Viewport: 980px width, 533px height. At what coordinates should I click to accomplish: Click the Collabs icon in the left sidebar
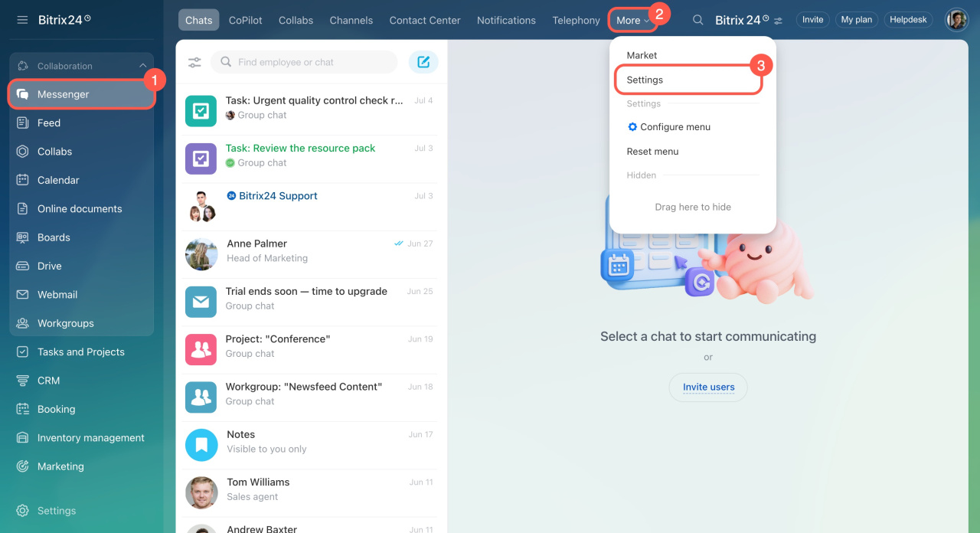coord(23,152)
